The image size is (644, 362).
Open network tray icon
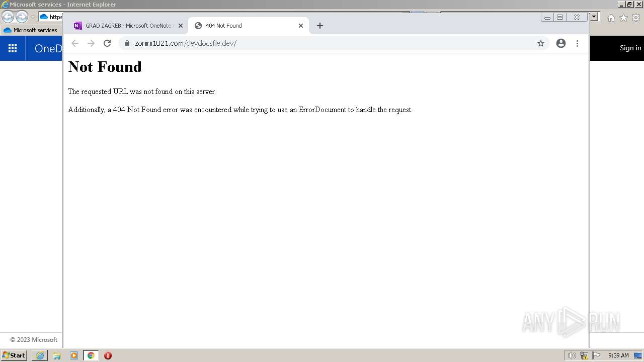(584, 355)
